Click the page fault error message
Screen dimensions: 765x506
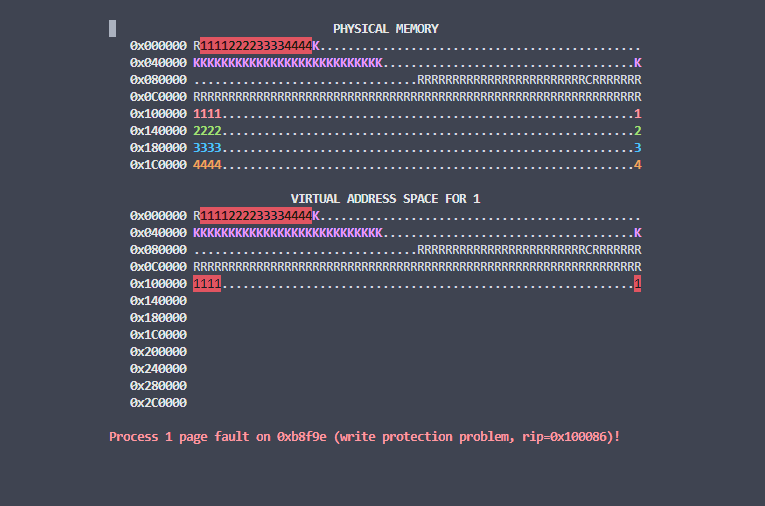coord(364,437)
